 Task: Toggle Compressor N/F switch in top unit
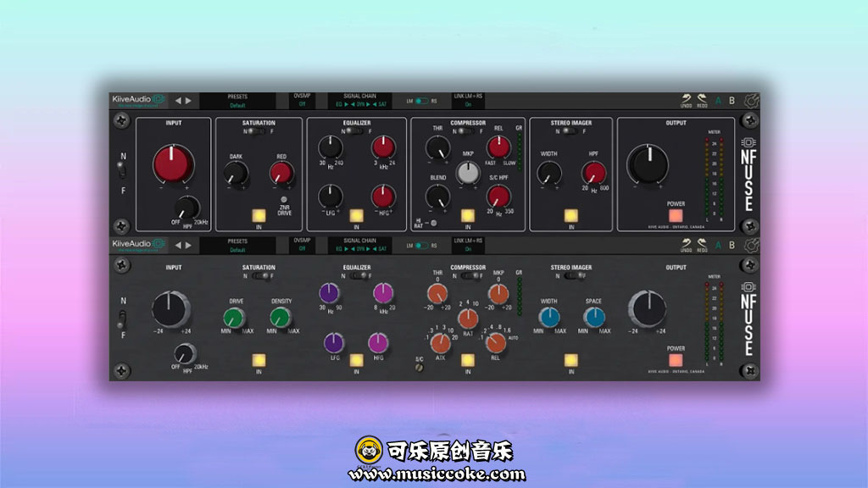tap(467, 131)
